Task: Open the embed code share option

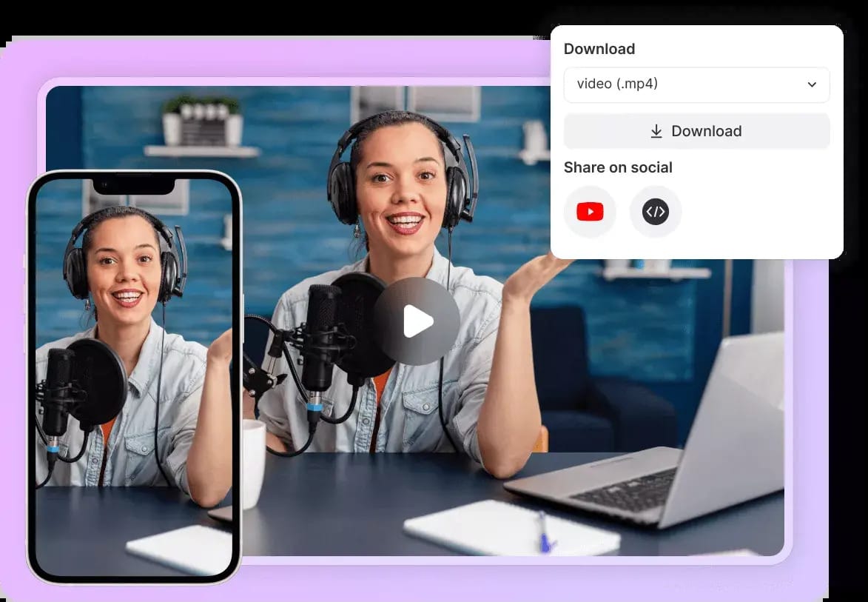Action: pos(656,211)
